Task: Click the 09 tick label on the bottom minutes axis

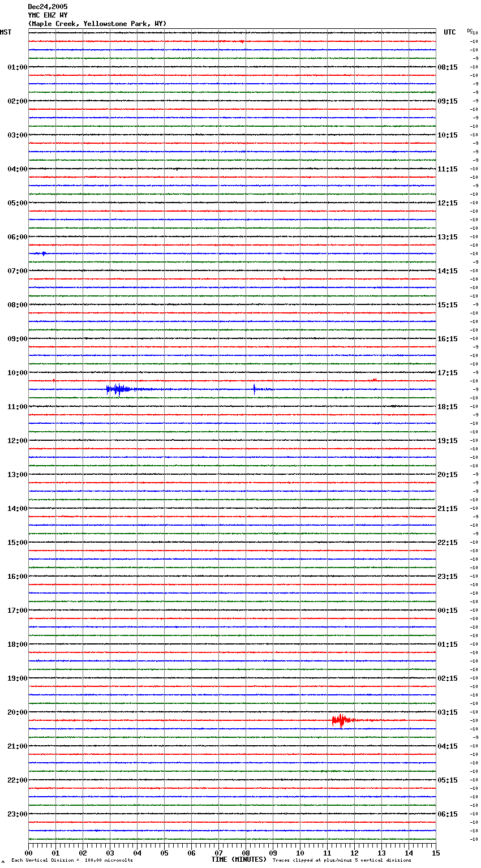Action: pos(273,853)
